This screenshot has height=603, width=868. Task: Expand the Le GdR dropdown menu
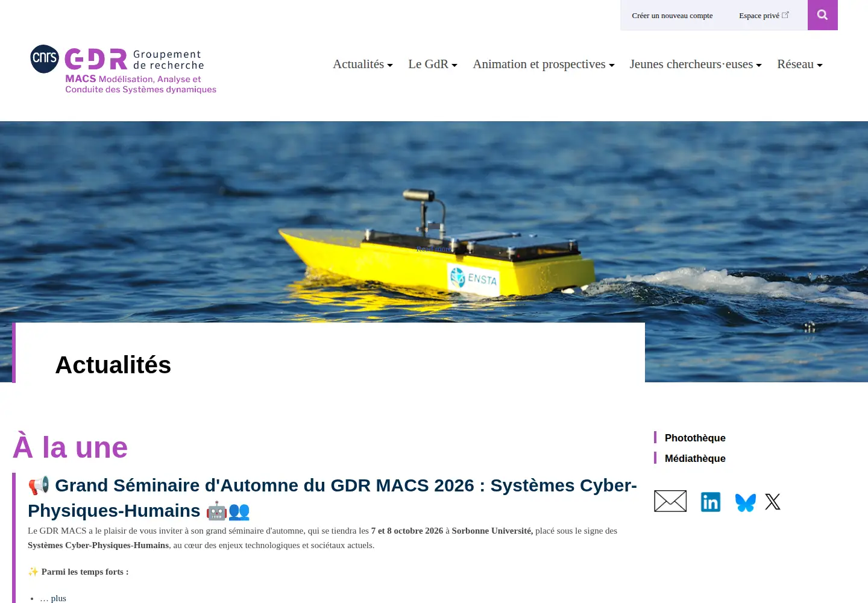click(433, 64)
